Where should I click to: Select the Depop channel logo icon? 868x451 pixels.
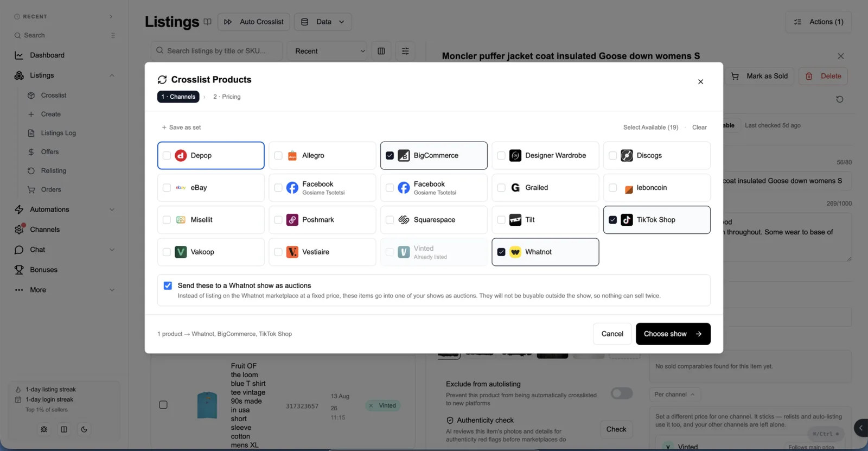(x=181, y=155)
